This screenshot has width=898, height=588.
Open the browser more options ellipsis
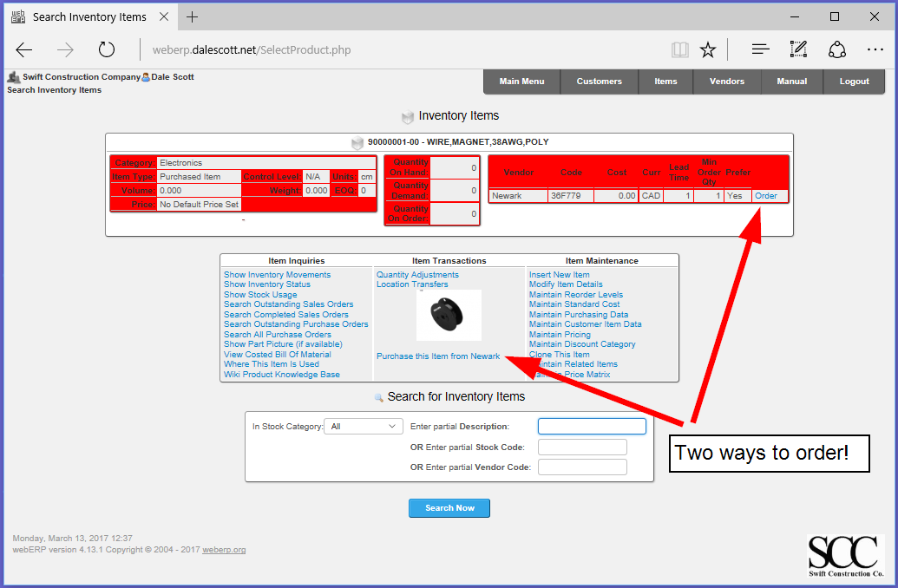(x=875, y=49)
